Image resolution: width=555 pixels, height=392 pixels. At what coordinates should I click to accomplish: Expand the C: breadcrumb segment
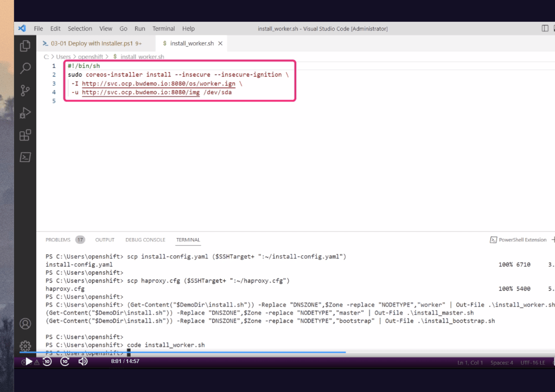tap(46, 56)
